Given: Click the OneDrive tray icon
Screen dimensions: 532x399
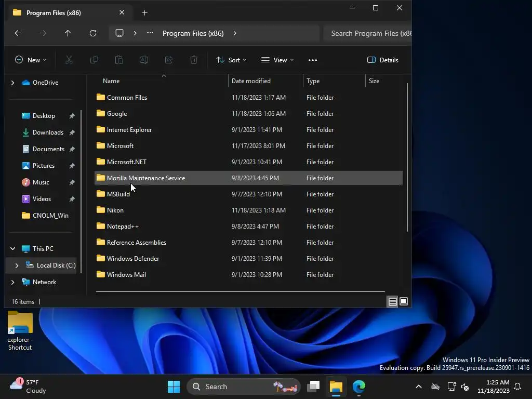Looking at the screenshot, I should 435,387.
